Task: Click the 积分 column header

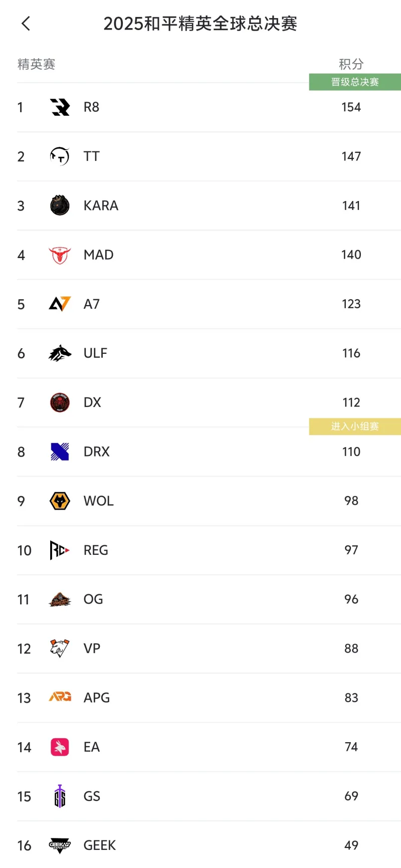Action: coord(351,64)
